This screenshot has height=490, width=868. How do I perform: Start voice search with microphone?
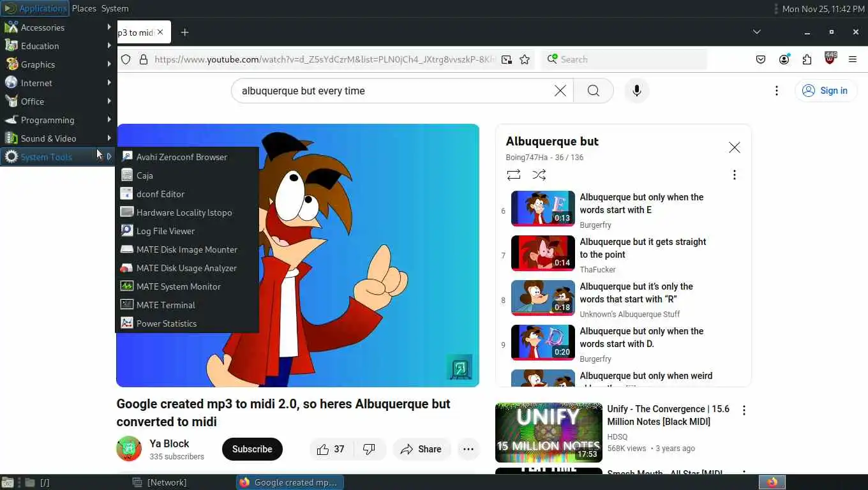636,91
